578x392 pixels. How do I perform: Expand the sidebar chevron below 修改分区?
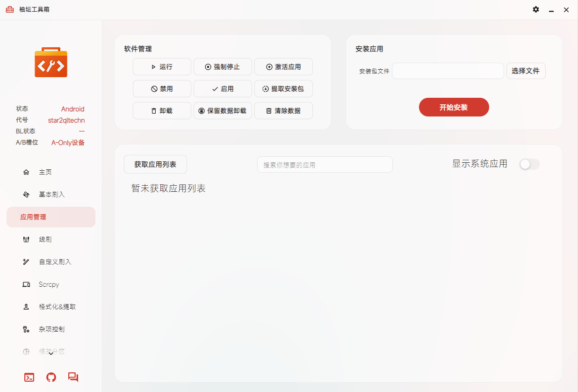[x=51, y=354]
